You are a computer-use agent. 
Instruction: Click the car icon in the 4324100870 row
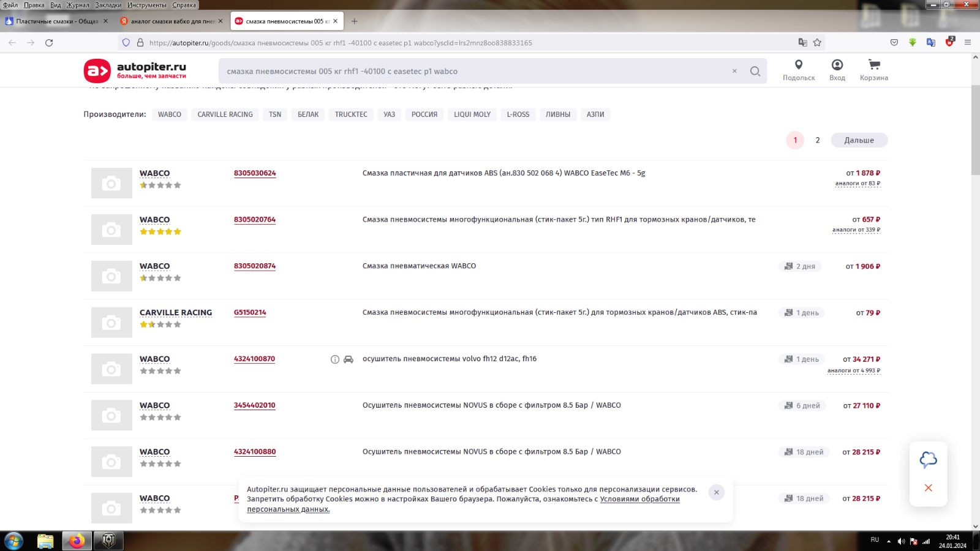point(349,359)
